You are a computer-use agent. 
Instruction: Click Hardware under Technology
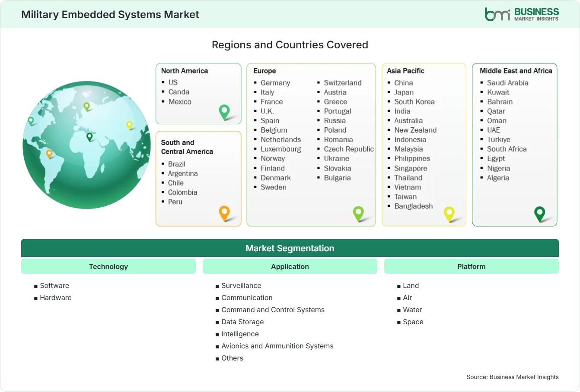coord(56,298)
